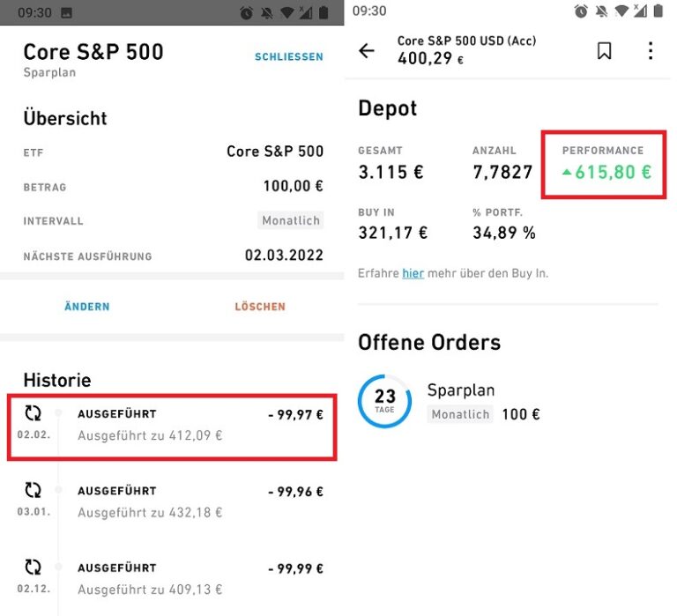Select the Monatlich interval tag in Übersicht
The height and width of the screenshot is (616, 677).
[291, 220]
